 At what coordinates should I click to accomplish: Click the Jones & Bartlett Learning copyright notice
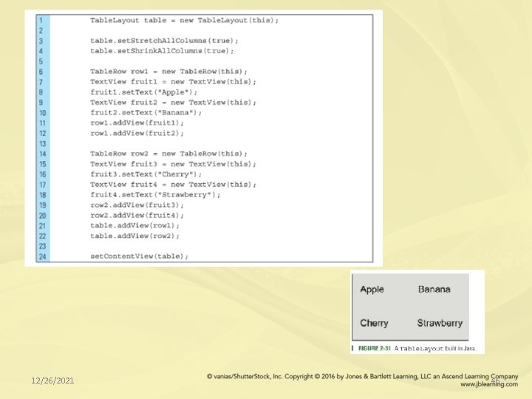coord(362,377)
